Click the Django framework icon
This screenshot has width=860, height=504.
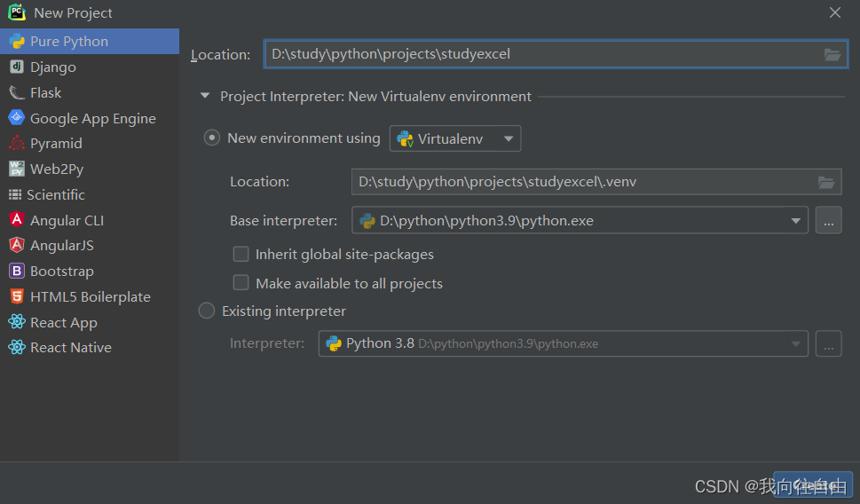(x=16, y=67)
